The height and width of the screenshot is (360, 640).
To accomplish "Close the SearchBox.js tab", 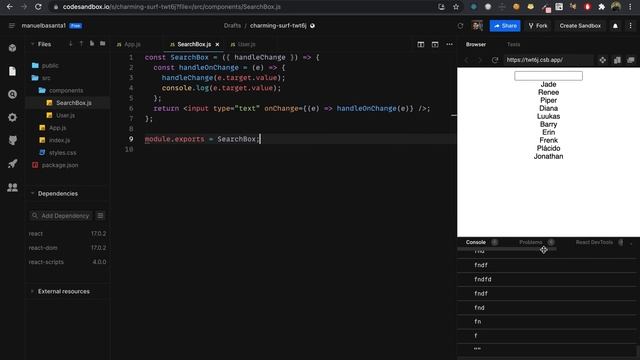I will click(x=217, y=44).
